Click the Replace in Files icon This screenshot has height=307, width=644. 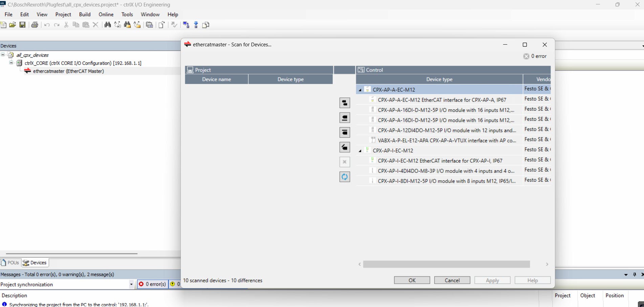(137, 25)
